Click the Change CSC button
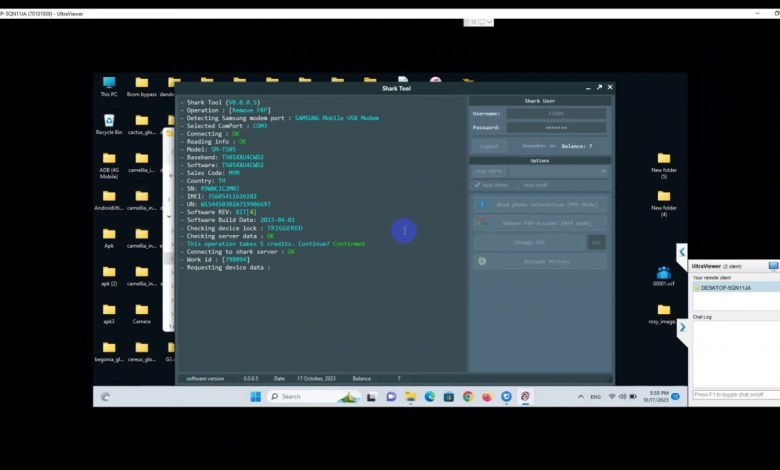 529,242
